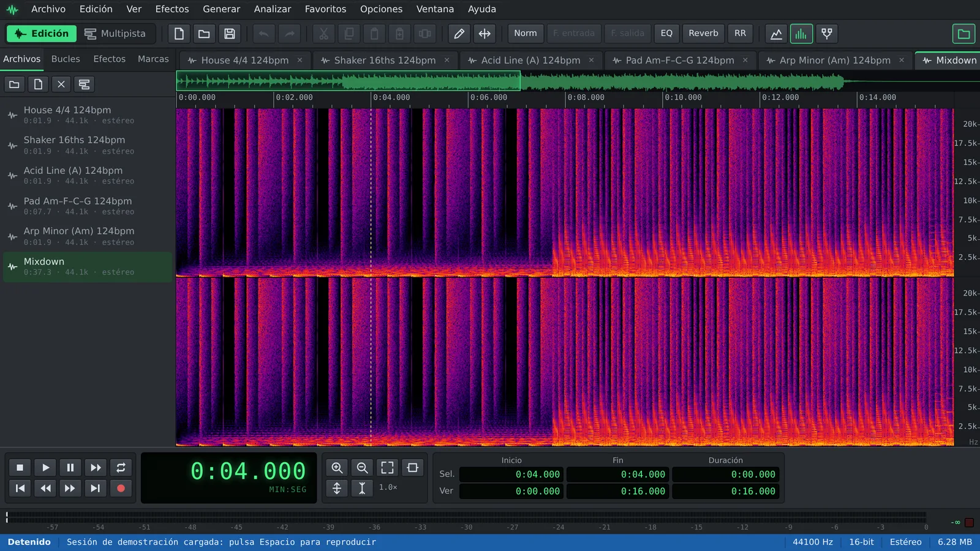Pause playback with the pause button
This screenshot has width=980, height=551.
70,468
